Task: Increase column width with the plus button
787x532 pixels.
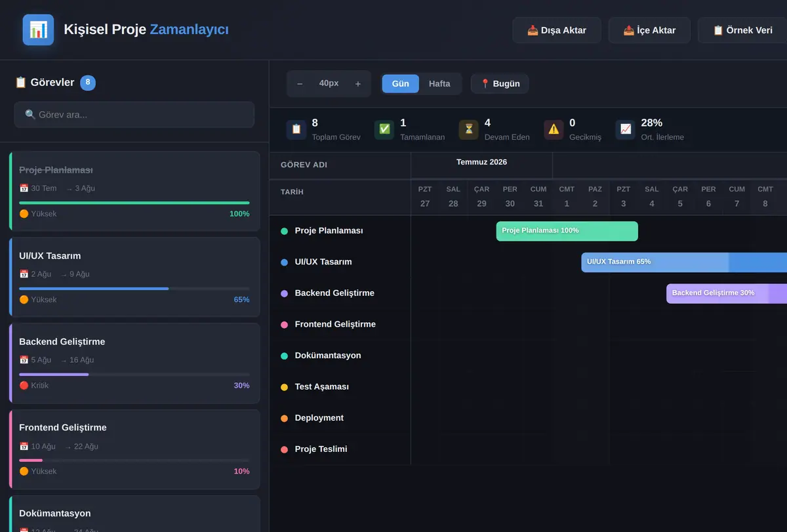Action: 358,83
